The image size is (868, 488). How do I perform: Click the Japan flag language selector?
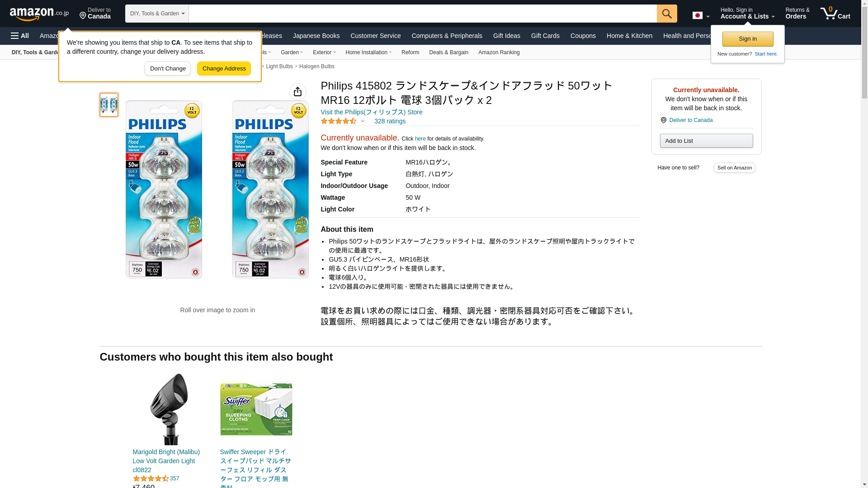pyautogui.click(x=701, y=15)
